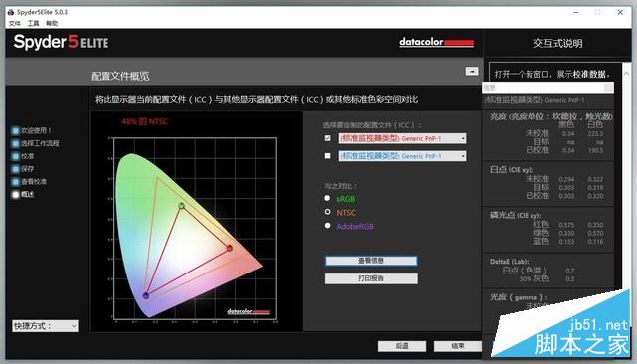Viewport: 637px width, 364px height.
Task: Uncheck the first ICC profile checkbox
Action: pyautogui.click(x=327, y=138)
